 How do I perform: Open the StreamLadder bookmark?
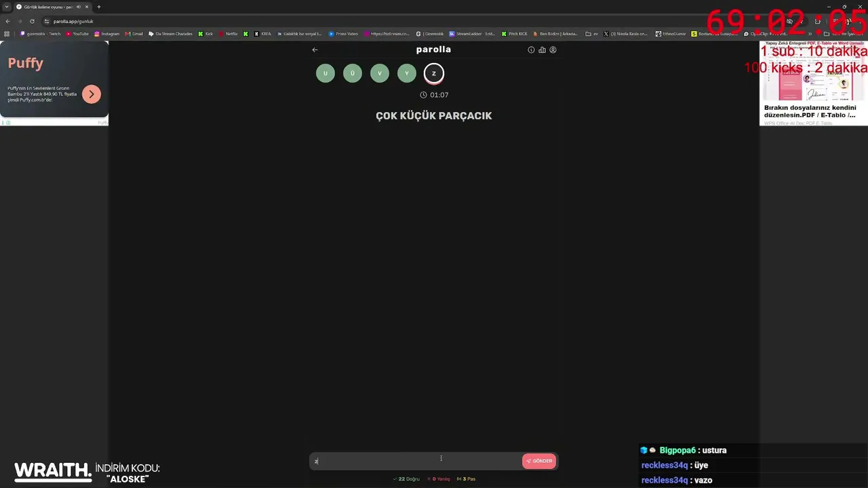point(472,33)
